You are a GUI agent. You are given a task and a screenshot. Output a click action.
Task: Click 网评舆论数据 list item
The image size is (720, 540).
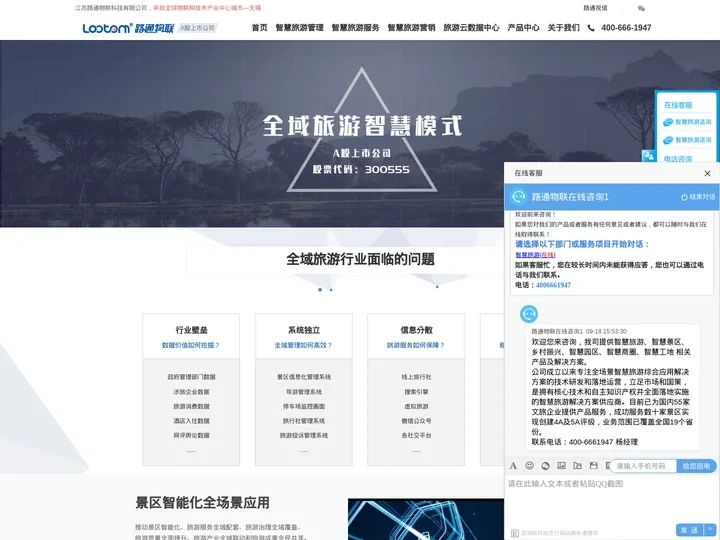tap(191, 435)
